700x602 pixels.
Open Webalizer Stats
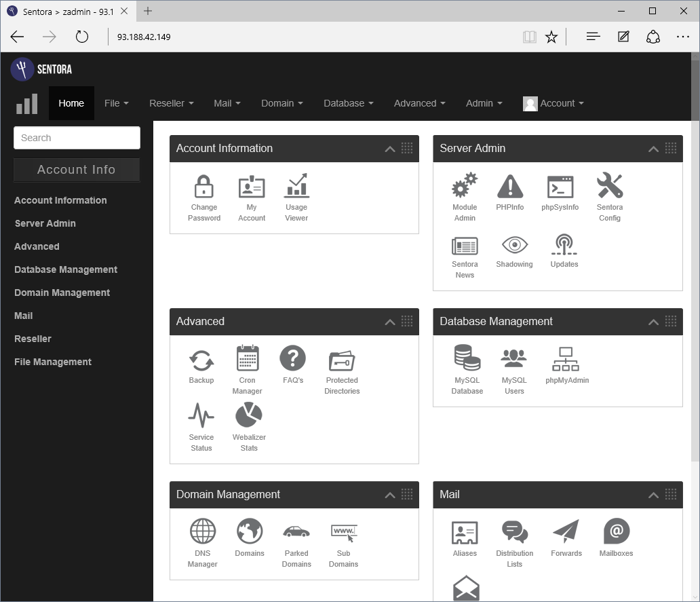(248, 424)
